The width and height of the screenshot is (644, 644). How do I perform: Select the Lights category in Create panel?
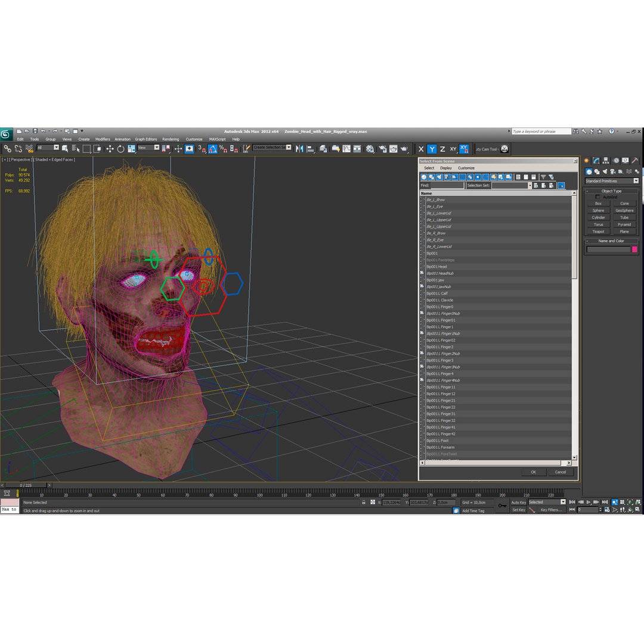605,172
